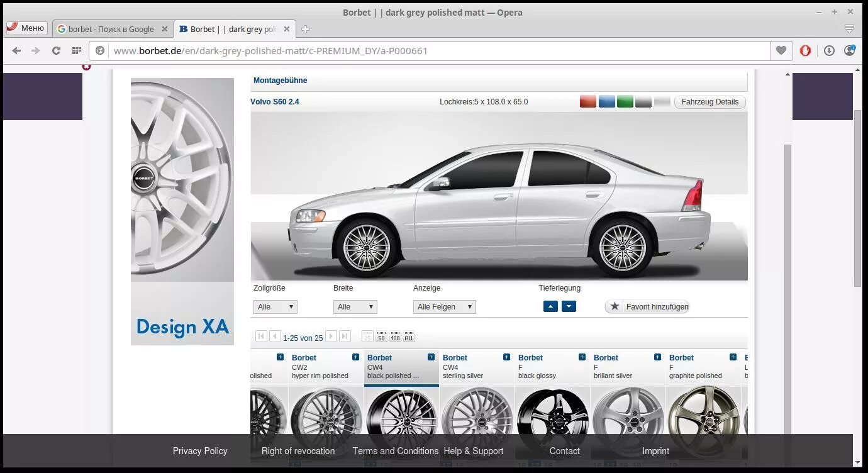
Task: Go to previous page of wheels
Action: tap(275, 337)
